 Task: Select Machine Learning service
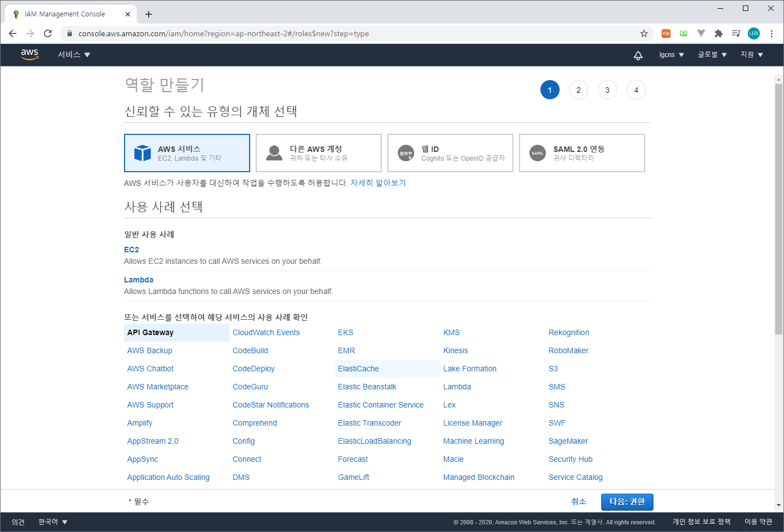coord(473,441)
